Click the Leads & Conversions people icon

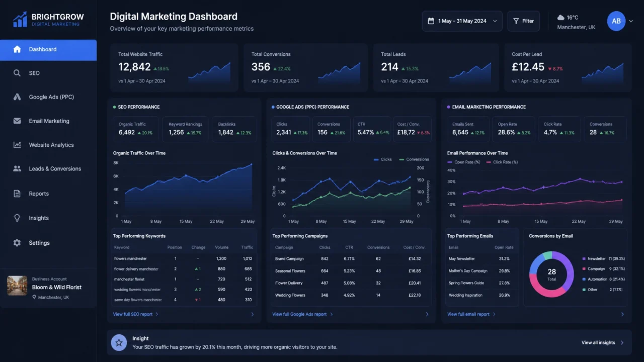17,169
